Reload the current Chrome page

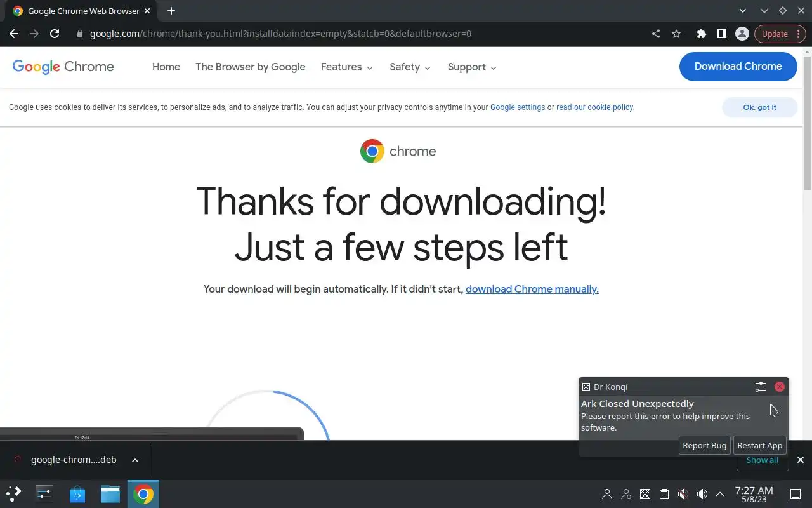(55, 34)
